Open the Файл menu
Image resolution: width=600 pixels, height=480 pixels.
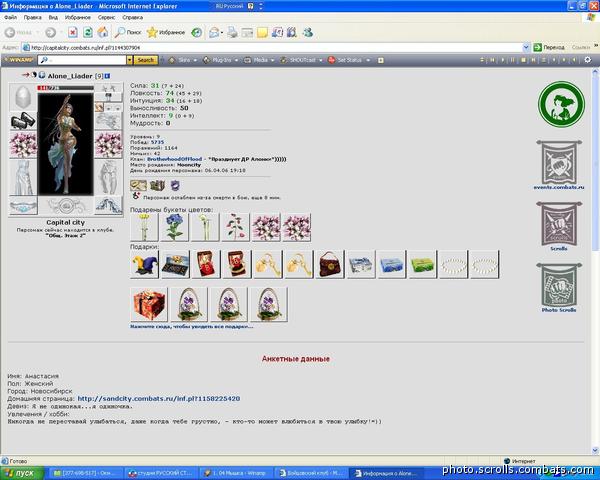(x=10, y=18)
